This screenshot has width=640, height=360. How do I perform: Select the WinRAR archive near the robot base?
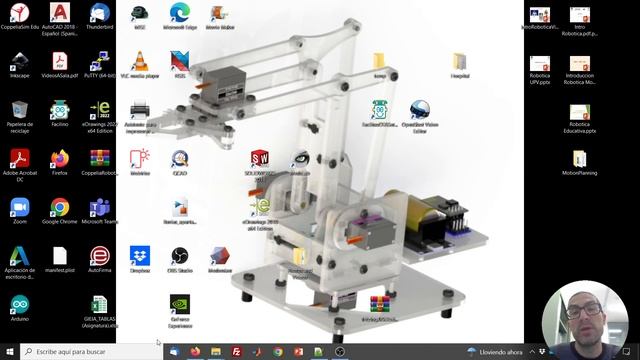tap(380, 309)
